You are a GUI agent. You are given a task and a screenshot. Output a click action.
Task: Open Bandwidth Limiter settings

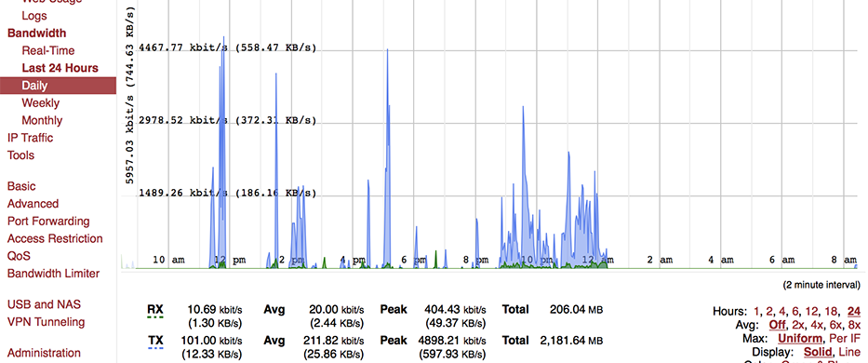[x=53, y=274]
